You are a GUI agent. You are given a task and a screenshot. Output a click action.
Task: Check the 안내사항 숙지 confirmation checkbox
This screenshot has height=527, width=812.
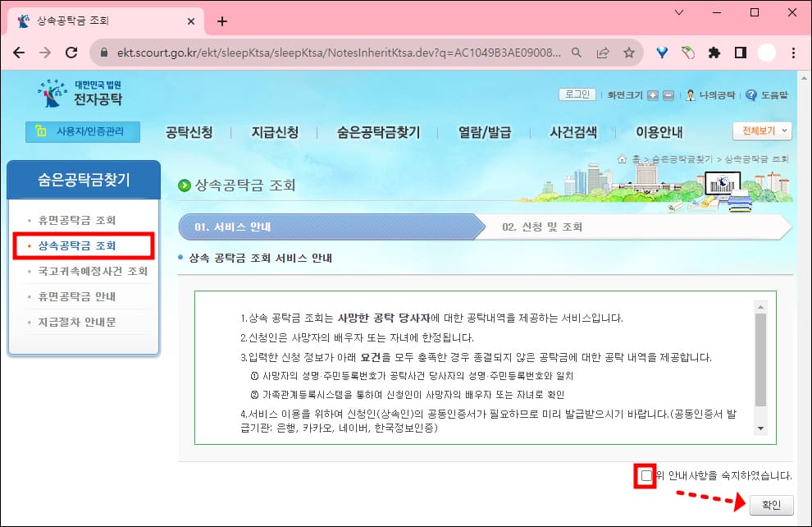pyautogui.click(x=646, y=475)
